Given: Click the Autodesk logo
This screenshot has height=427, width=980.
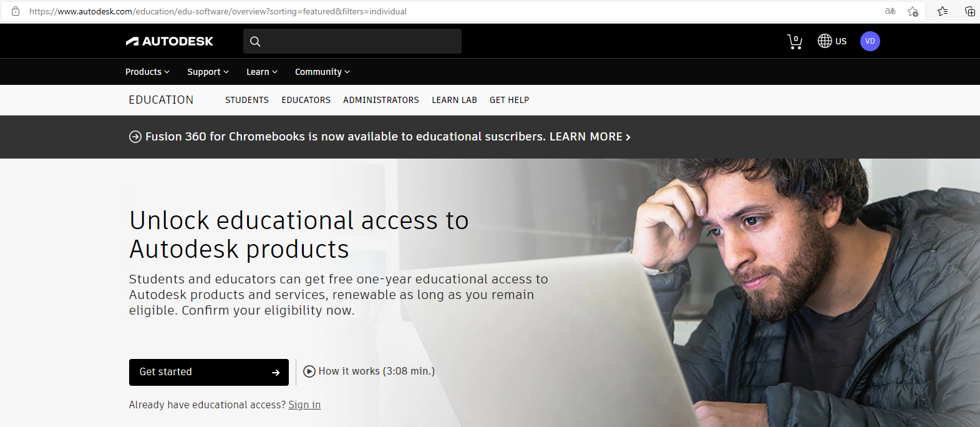Looking at the screenshot, I should coord(169,41).
